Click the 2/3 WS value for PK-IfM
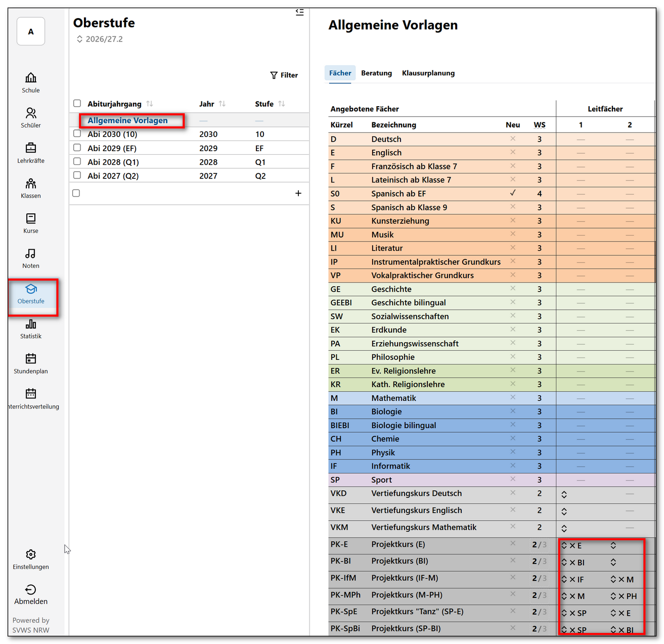Viewport: 664px width, 644px height. pyautogui.click(x=539, y=578)
